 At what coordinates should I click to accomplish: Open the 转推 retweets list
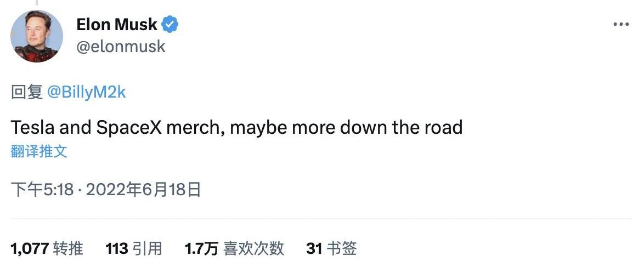pyautogui.click(x=68, y=248)
